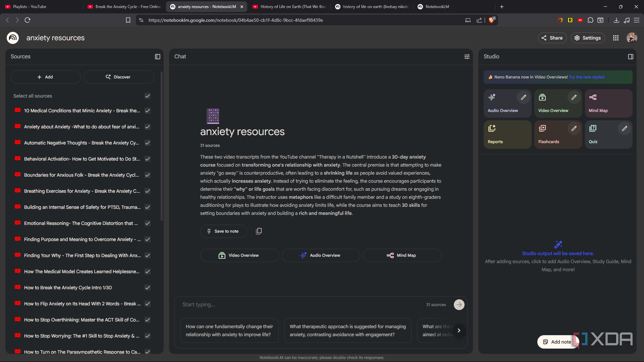This screenshot has height=362, width=644.
Task: Toggle Select all sources checkbox
Action: coord(147,96)
